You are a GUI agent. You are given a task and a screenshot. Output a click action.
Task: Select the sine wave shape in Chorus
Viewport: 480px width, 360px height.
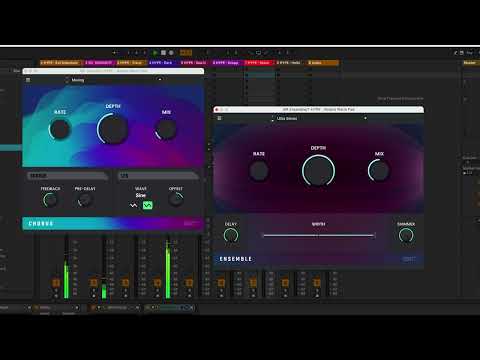(134, 205)
